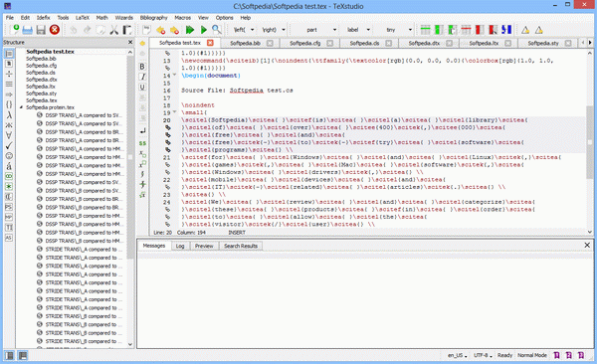Open the accented á characters panel

click(x=9, y=166)
